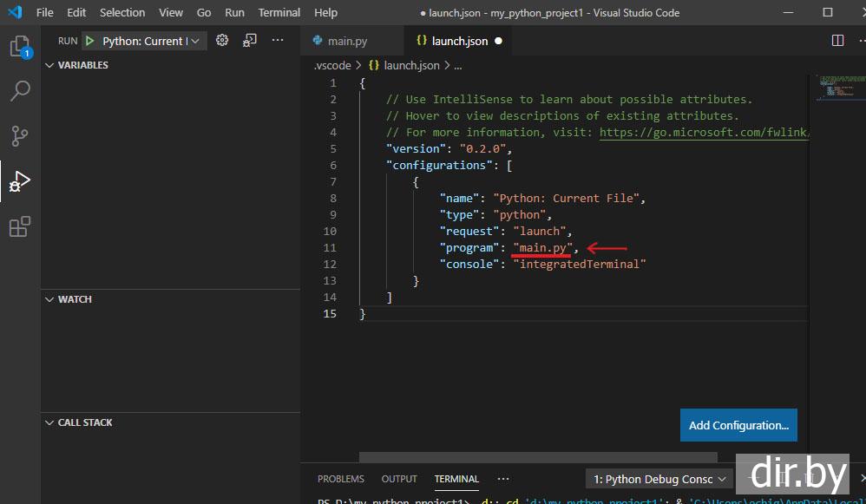Open the Source Control view
The height and width of the screenshot is (504, 866).
[x=19, y=136]
